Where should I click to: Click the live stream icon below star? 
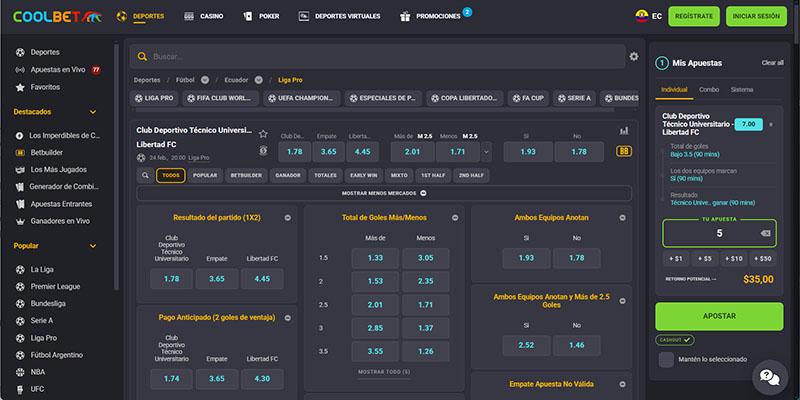(263, 151)
